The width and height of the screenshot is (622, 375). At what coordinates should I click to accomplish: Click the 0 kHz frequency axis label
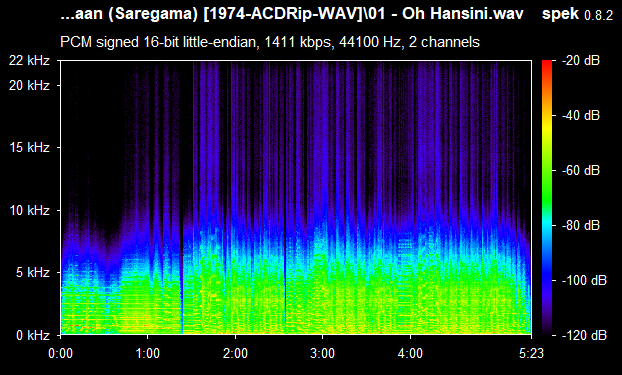click(33, 335)
